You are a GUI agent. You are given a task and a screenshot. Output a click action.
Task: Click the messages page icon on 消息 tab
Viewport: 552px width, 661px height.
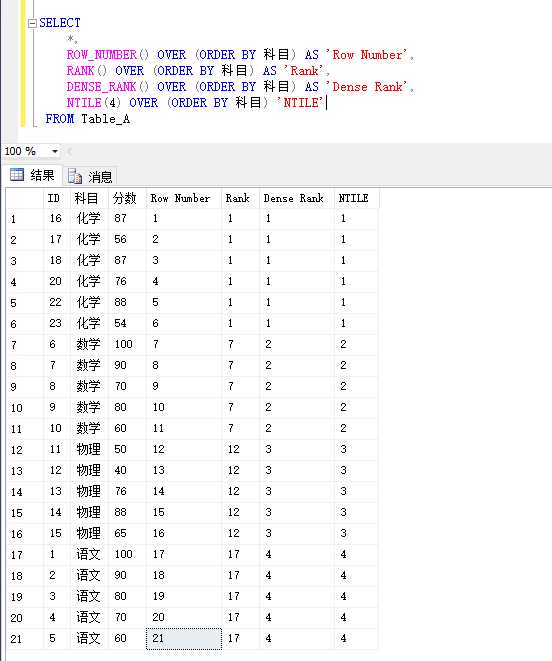75,176
